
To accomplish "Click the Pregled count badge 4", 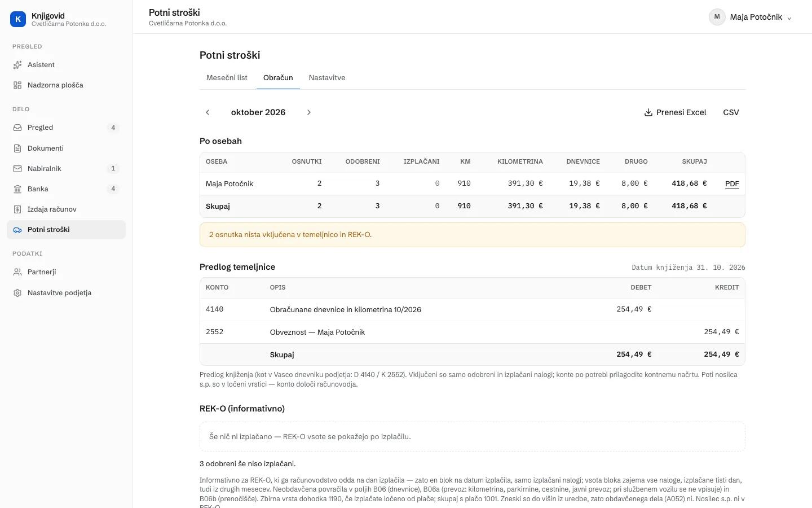I will click(x=113, y=128).
